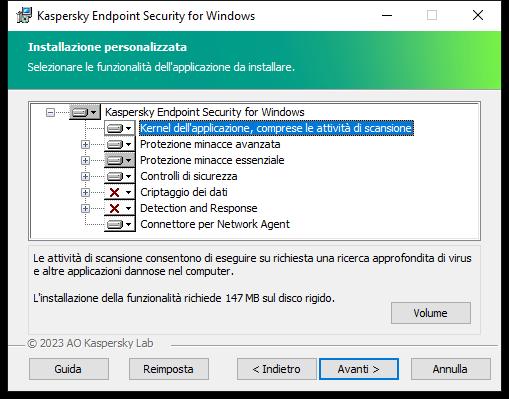
Task: Open install-state dropdown for Connettore per Network Agent
Action: coord(120,224)
